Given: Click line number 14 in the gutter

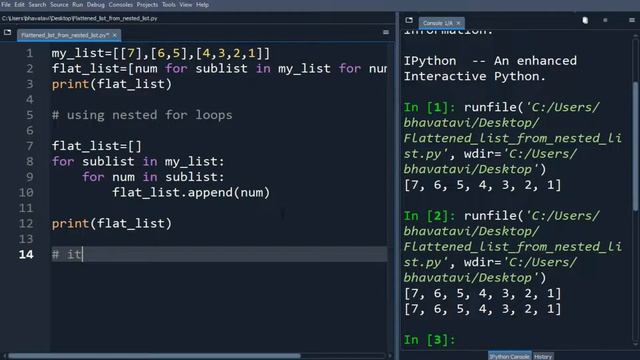Looking at the screenshot, I should [x=26, y=255].
